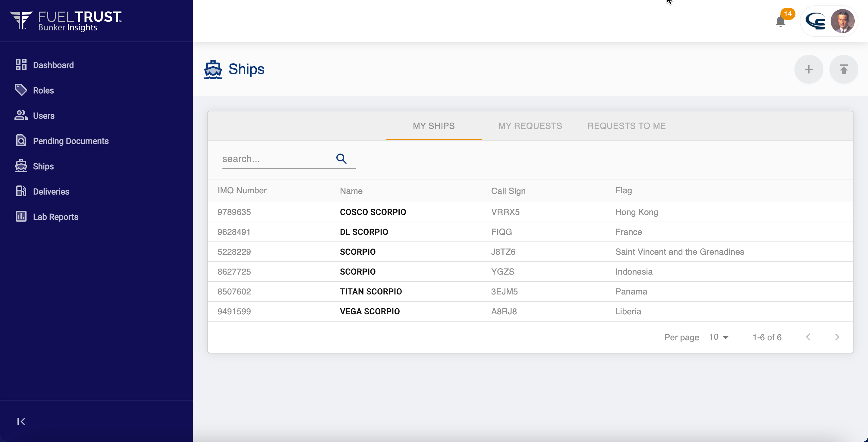Switch to REQUESTS TO ME tab
This screenshot has height=442, width=868.
[626, 126]
